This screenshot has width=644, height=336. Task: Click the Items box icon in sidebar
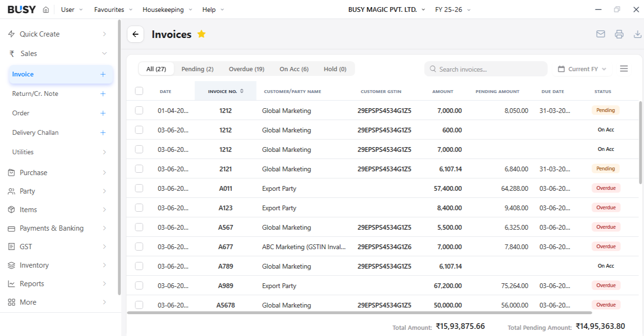[12, 210]
